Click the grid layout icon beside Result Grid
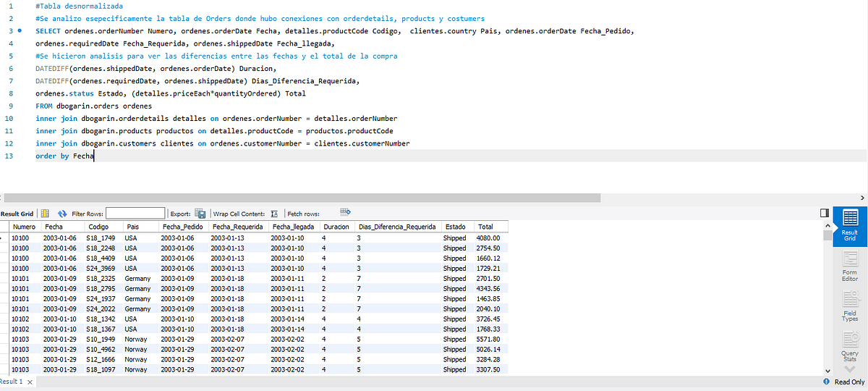Screen dimensions: 868x391 (x=45, y=214)
